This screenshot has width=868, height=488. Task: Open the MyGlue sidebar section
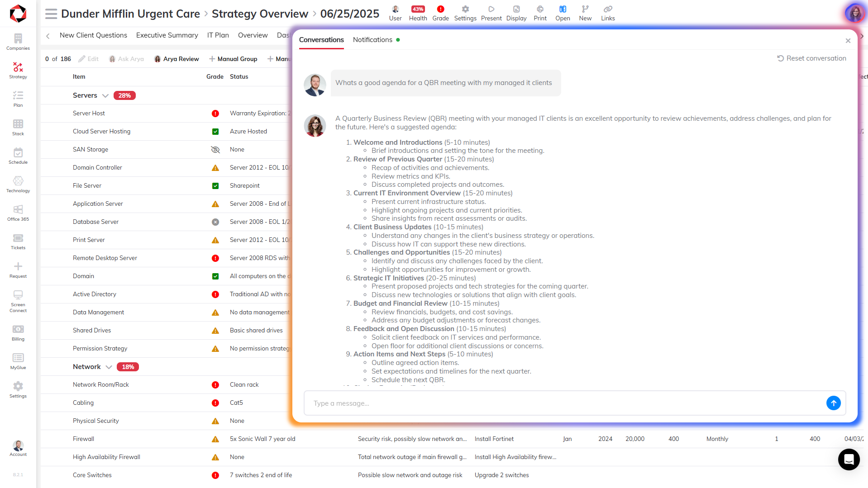(x=18, y=361)
